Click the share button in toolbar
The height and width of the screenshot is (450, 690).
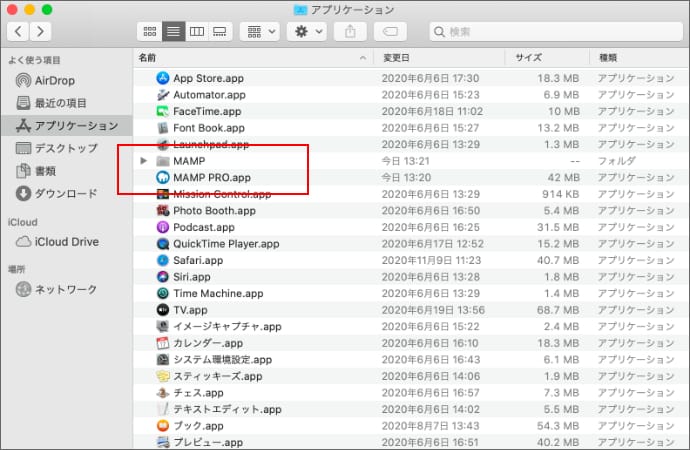pos(350,32)
